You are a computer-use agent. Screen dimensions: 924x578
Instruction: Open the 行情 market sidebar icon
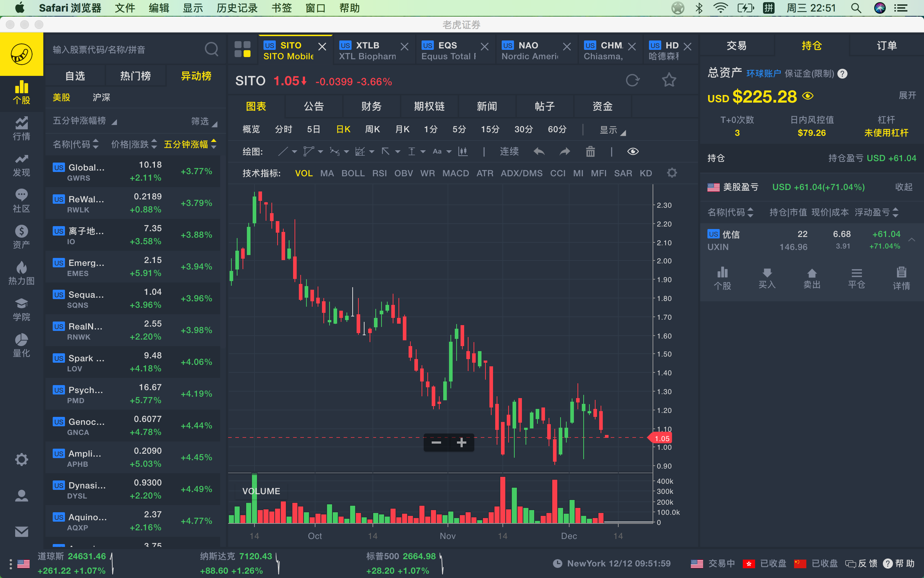(21, 129)
